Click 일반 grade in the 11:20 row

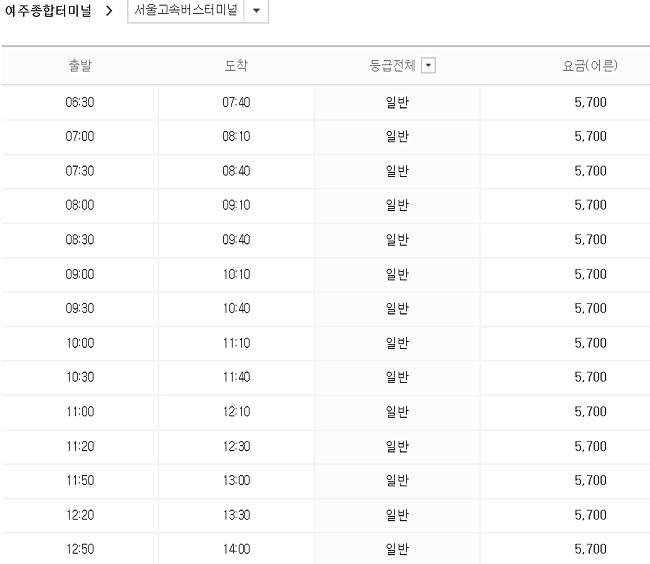click(397, 446)
